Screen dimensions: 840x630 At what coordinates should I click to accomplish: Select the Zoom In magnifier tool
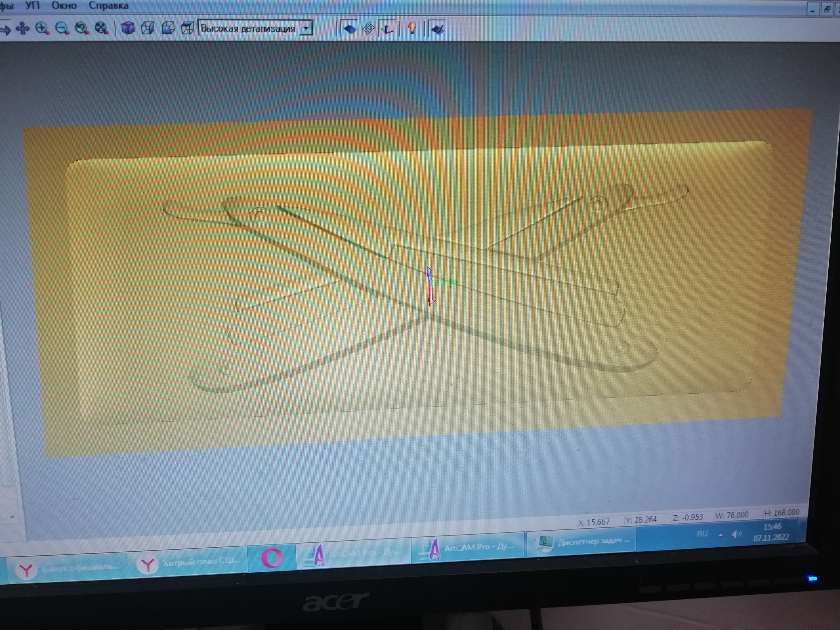42,29
